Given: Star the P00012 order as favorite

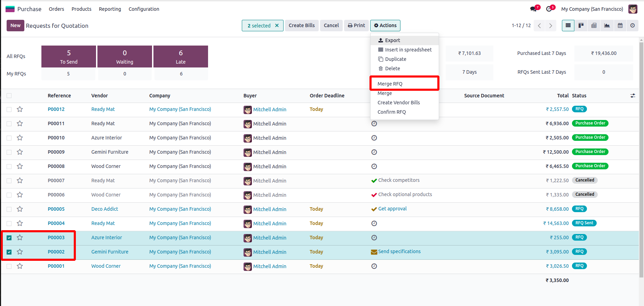Looking at the screenshot, I should click(x=20, y=109).
